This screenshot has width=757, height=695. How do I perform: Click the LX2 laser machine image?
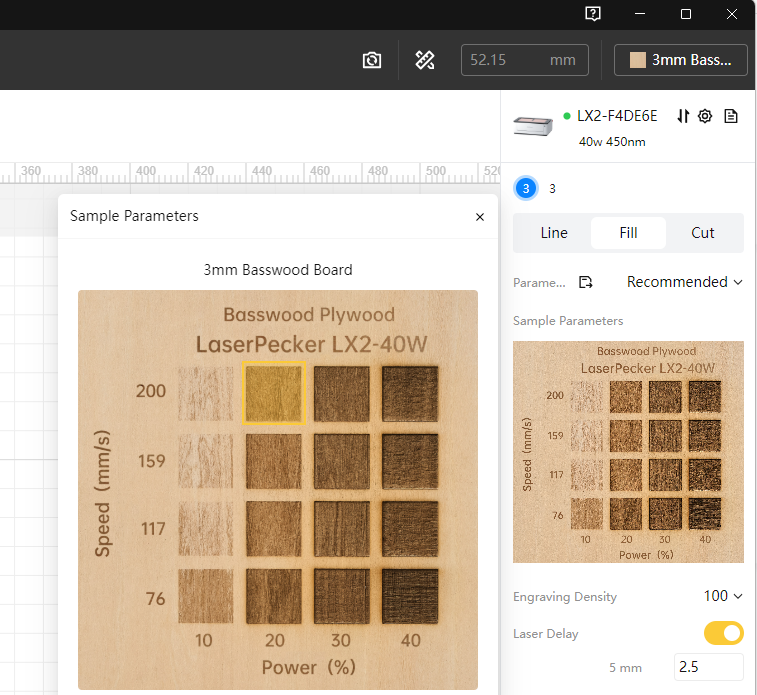(x=533, y=126)
